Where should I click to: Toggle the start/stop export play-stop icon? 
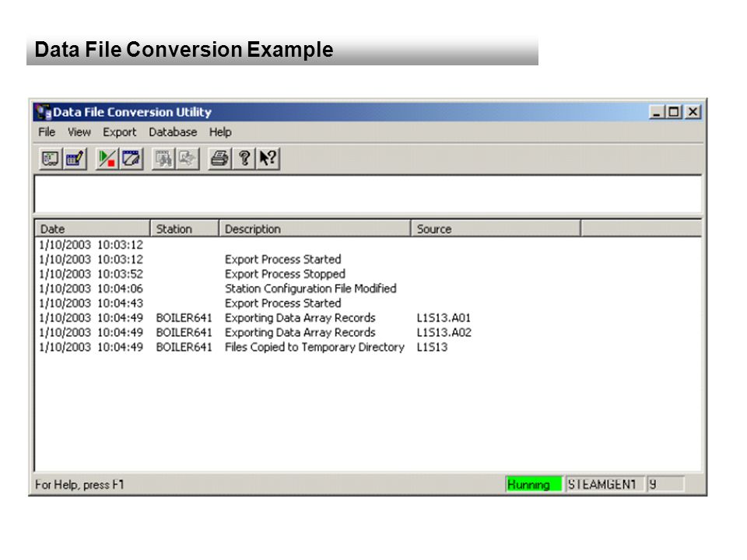(107, 159)
